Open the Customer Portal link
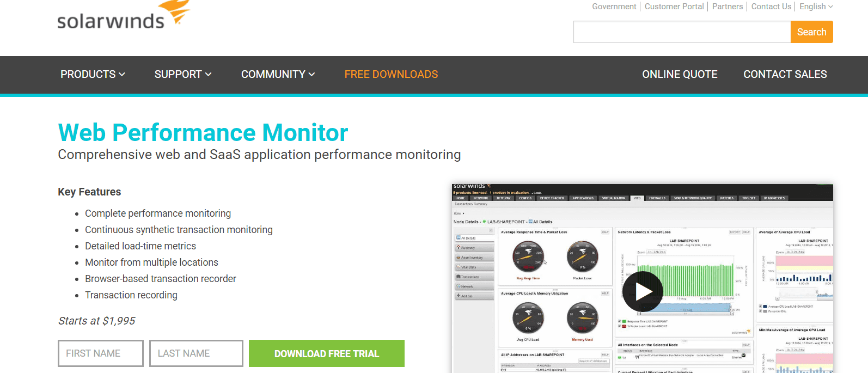This screenshot has height=373, width=868. tap(674, 7)
